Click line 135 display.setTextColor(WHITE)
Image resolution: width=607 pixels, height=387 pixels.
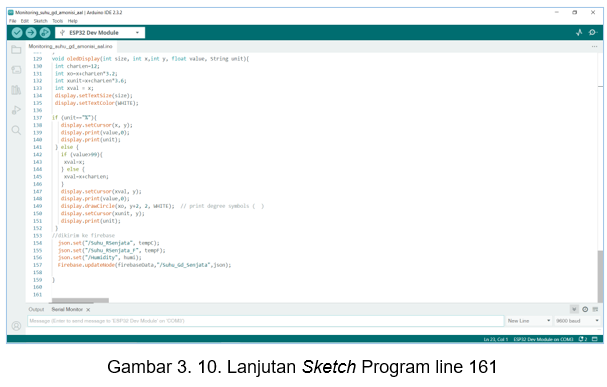pyautogui.click(x=96, y=103)
